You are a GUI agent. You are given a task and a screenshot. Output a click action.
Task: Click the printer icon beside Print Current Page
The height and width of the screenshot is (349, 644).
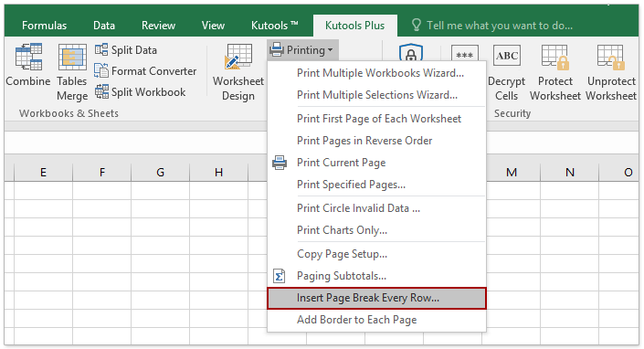point(280,163)
